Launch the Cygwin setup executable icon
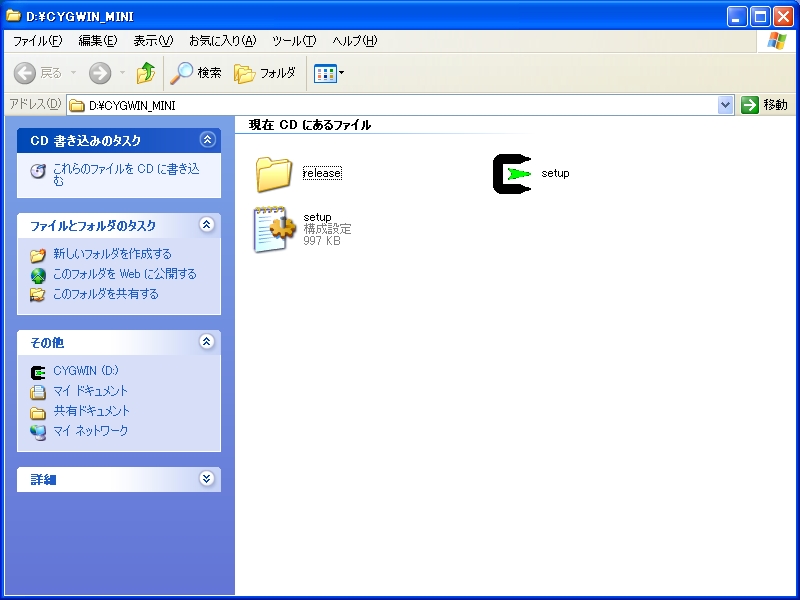The height and width of the screenshot is (600, 800). click(x=513, y=173)
